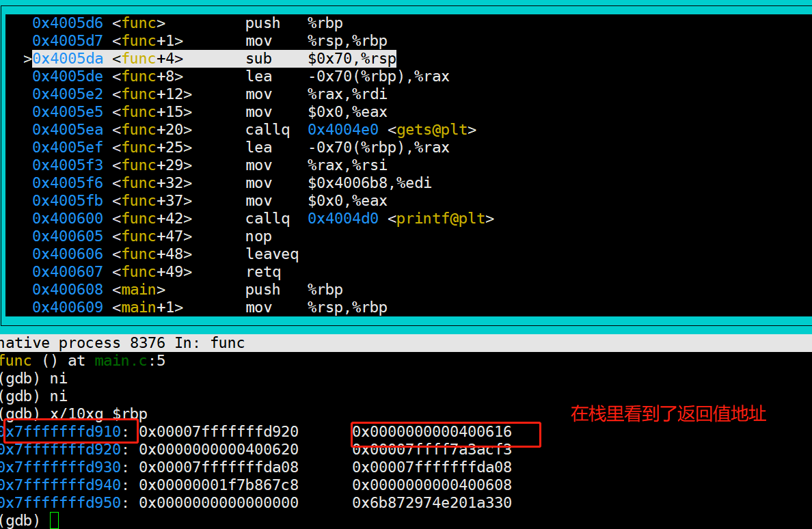Screen dimensions: 812x529
Task: Select the <main+1> label
Action: coord(148,307)
